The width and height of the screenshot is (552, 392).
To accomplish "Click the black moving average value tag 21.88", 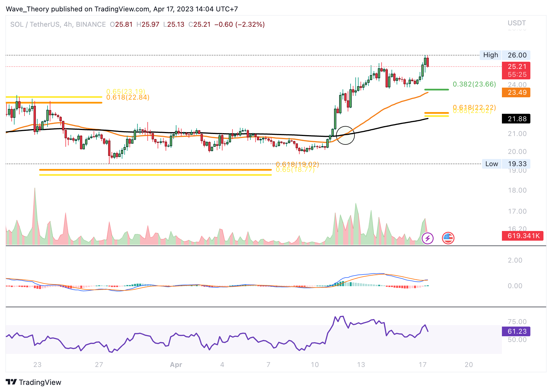I will (x=517, y=119).
